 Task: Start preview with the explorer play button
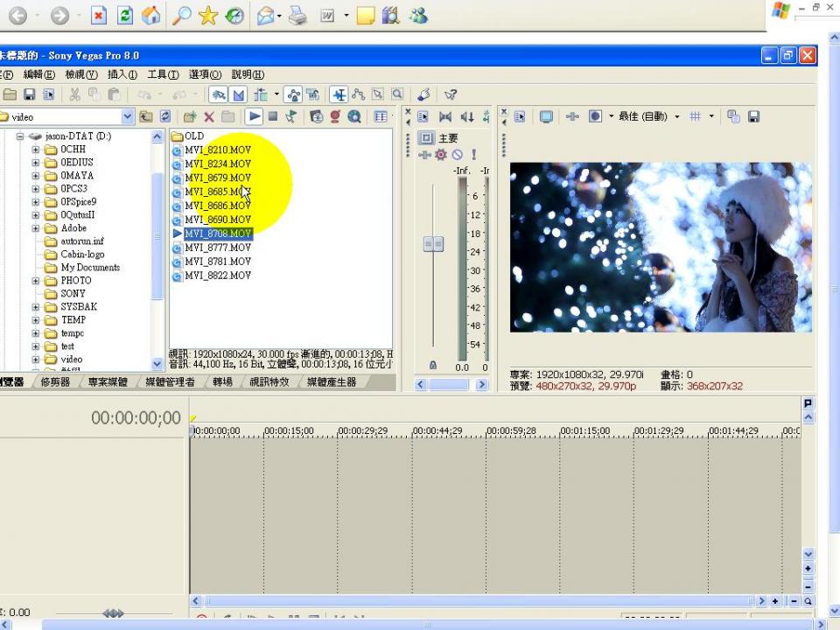point(254,116)
